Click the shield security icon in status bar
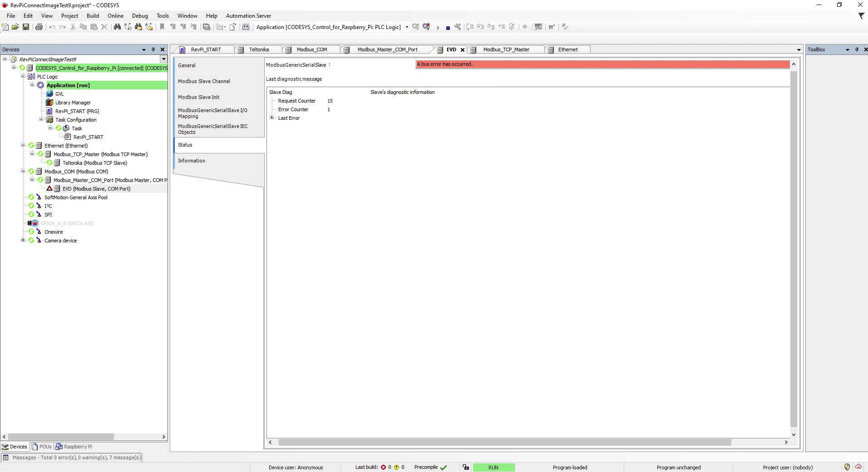The width and height of the screenshot is (868, 472). (x=847, y=467)
